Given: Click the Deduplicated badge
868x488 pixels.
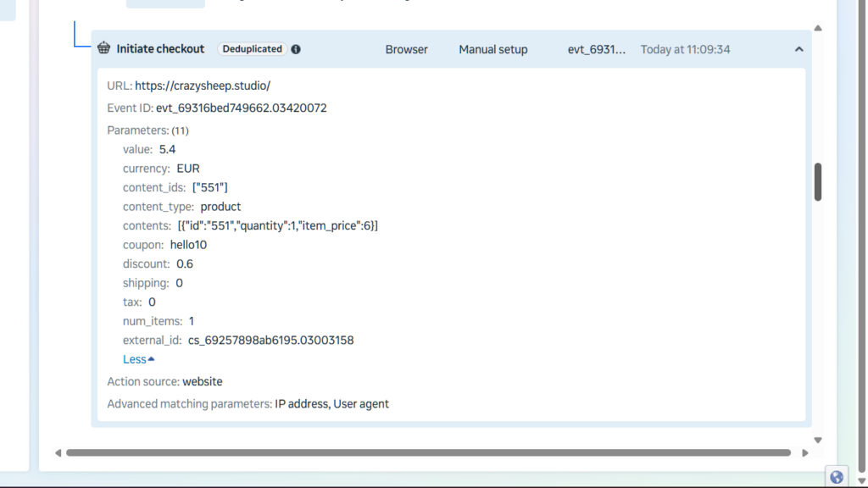Looking at the screenshot, I should tap(252, 49).
